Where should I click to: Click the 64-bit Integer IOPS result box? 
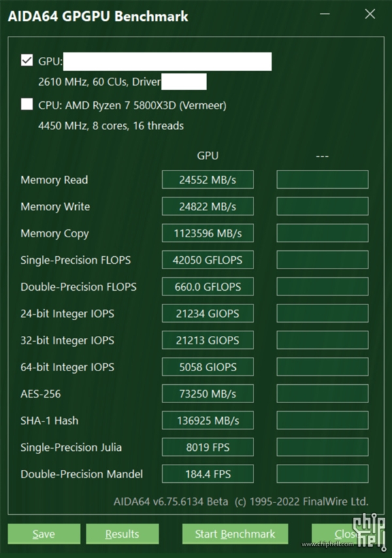tap(207, 367)
